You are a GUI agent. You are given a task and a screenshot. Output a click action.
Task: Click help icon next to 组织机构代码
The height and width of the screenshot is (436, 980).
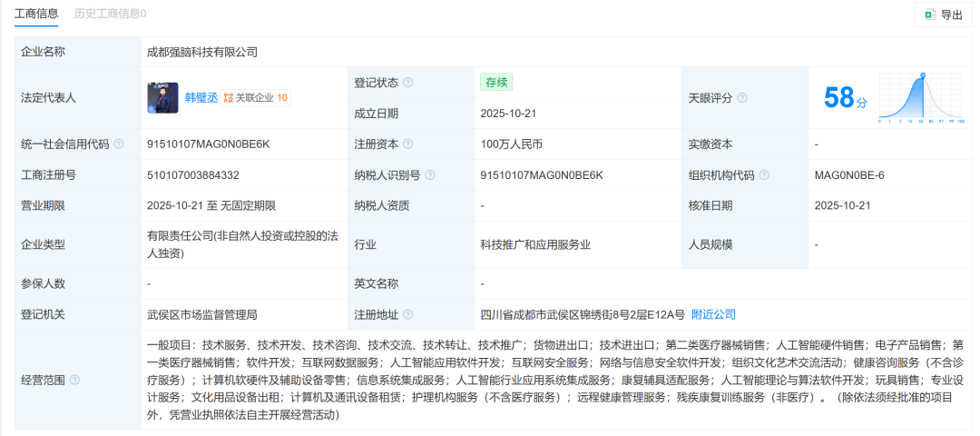[764, 175]
